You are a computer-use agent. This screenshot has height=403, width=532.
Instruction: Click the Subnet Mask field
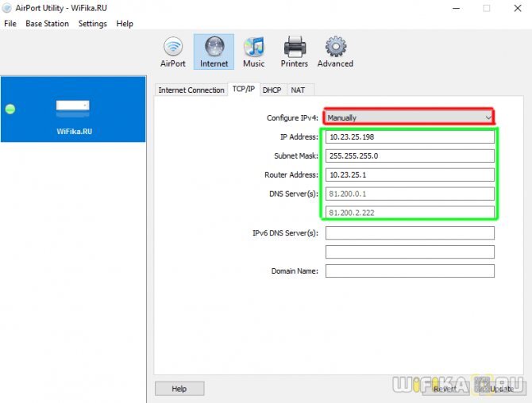tap(410, 156)
